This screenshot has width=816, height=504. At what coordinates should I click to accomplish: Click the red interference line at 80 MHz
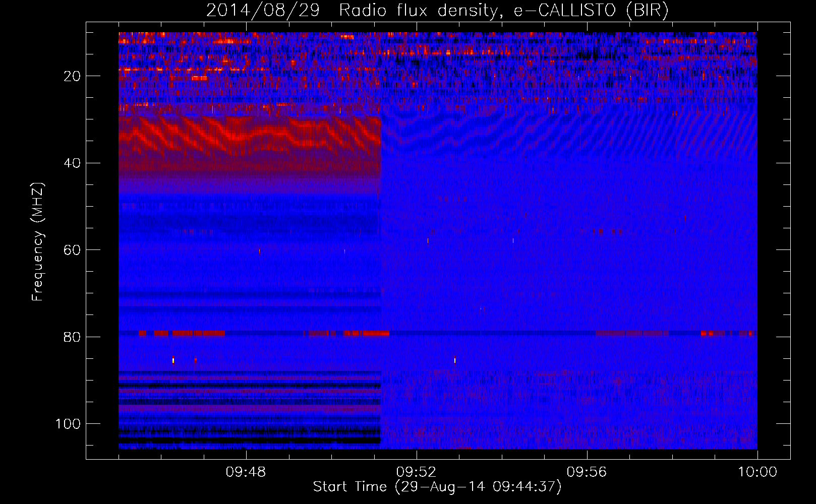(x=437, y=333)
